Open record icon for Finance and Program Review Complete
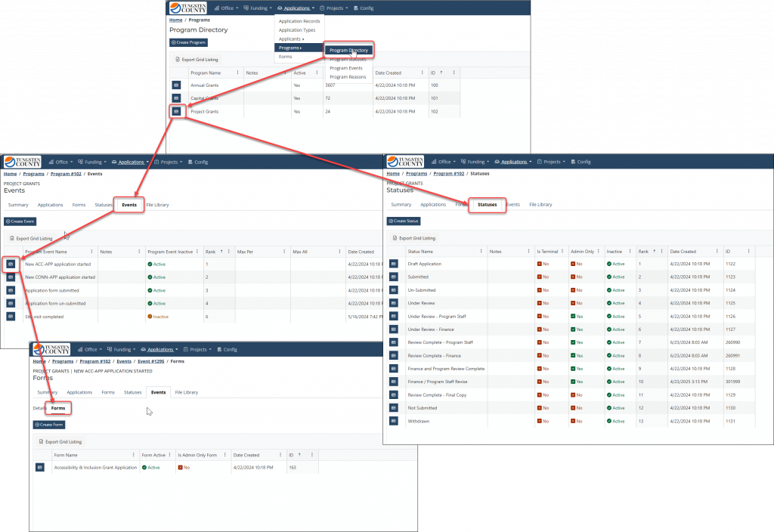The width and height of the screenshot is (774, 532). pos(393,369)
